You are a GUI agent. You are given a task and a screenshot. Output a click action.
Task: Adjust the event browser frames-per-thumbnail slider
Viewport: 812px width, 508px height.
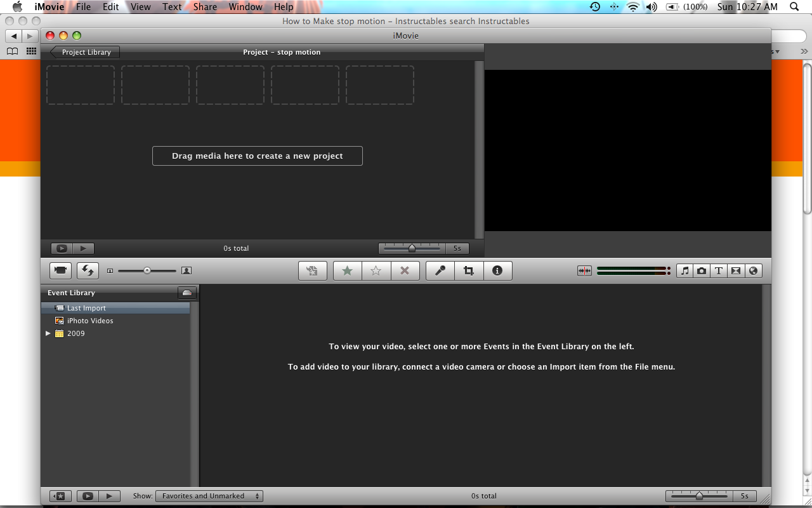(699, 496)
